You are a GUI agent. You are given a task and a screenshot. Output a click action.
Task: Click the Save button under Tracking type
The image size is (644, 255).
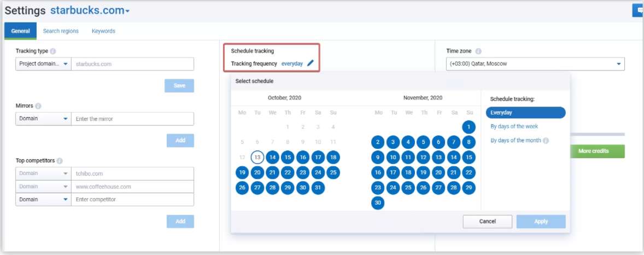[x=179, y=85]
